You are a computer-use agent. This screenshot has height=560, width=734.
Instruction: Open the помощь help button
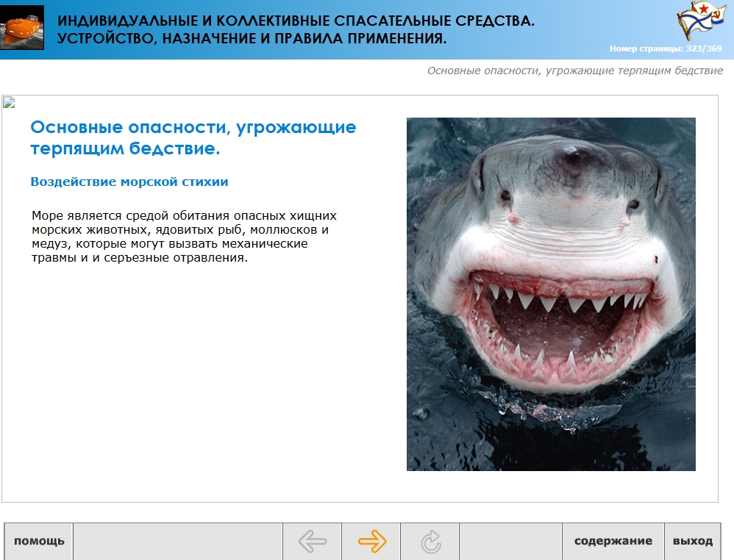click(39, 542)
